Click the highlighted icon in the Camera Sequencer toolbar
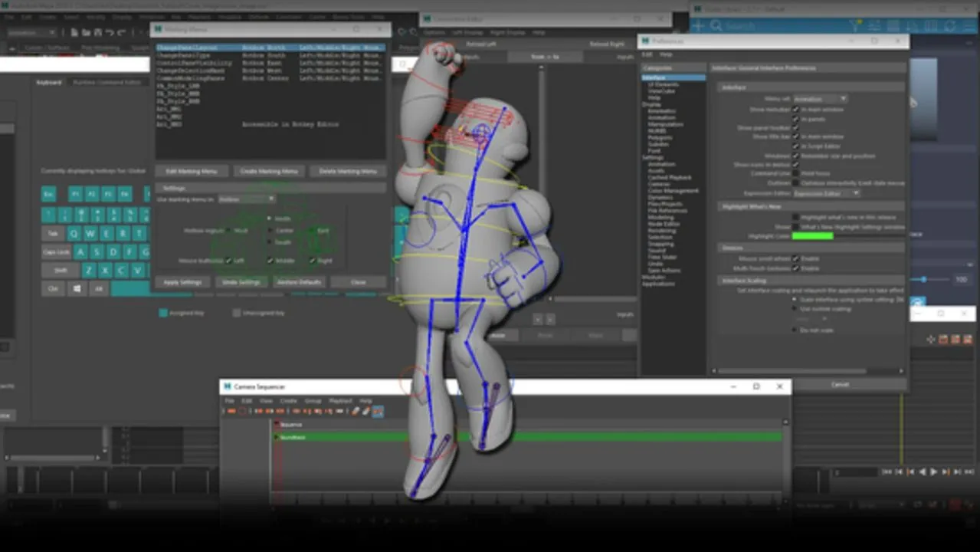The image size is (980, 552). coord(377,412)
